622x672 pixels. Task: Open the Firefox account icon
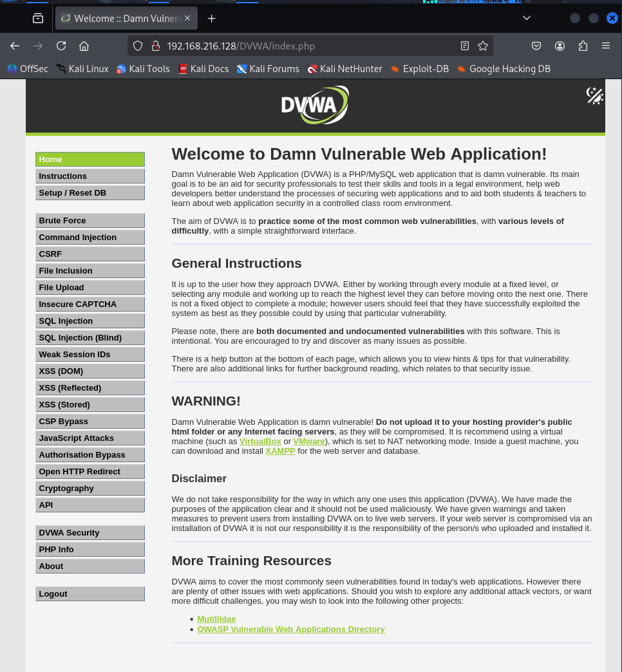(x=560, y=46)
